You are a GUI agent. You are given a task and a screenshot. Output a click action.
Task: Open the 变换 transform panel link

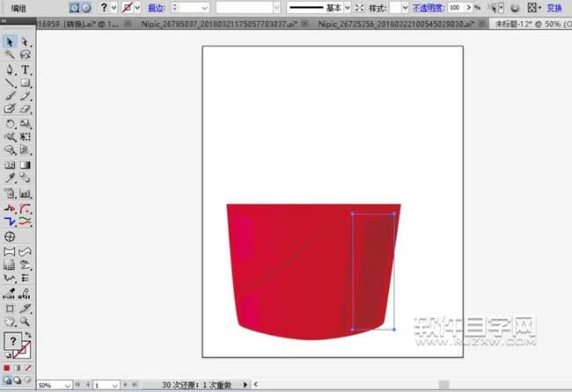coord(554,8)
